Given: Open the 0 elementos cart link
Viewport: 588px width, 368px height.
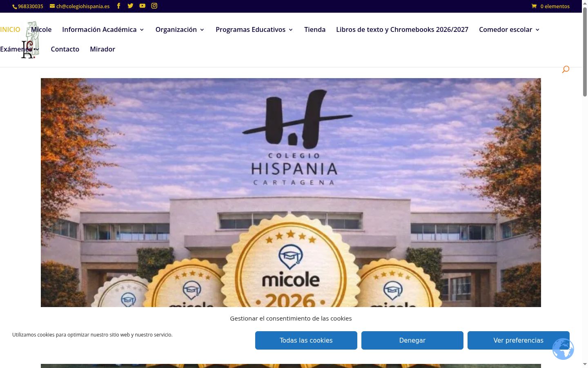Looking at the screenshot, I should click(555, 6).
